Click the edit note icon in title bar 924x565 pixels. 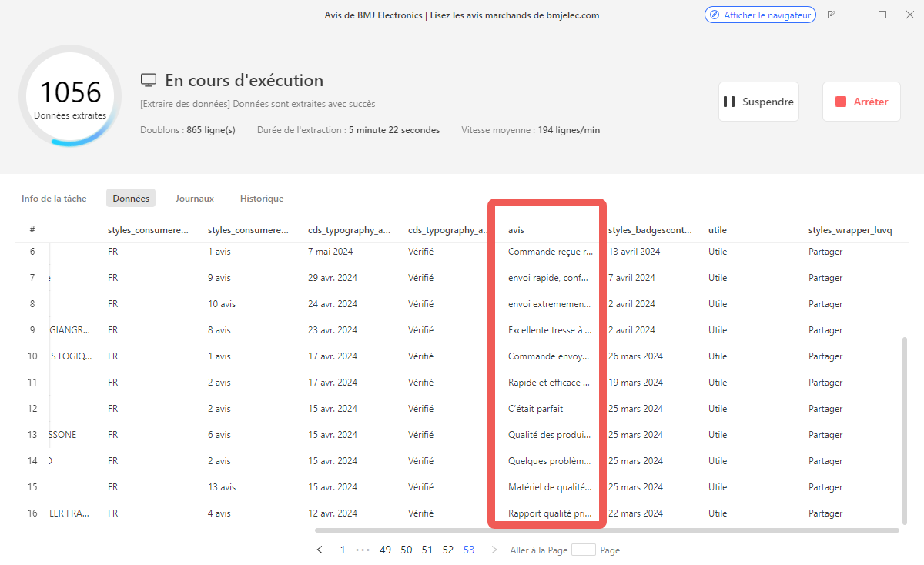(832, 15)
